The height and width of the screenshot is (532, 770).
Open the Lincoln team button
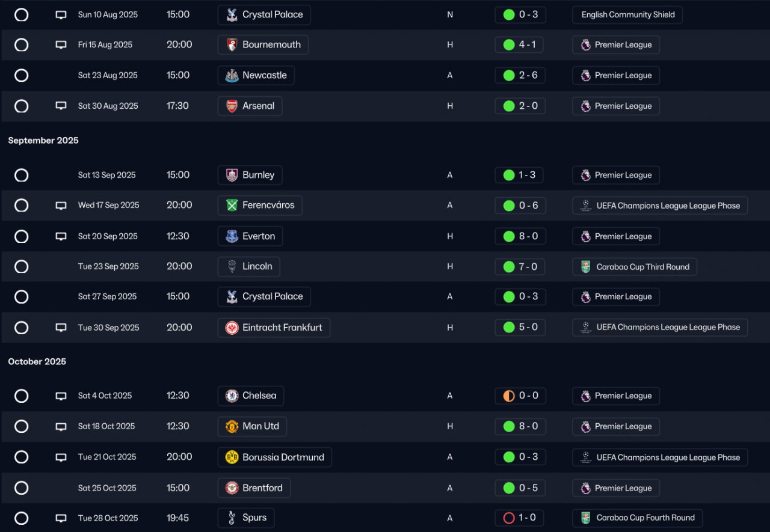coord(249,266)
